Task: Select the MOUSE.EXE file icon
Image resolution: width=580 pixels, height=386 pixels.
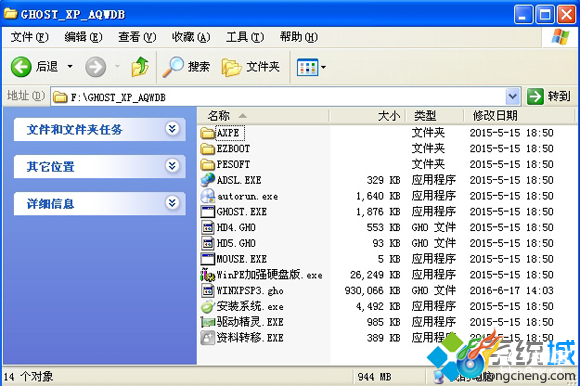Action: [x=208, y=259]
